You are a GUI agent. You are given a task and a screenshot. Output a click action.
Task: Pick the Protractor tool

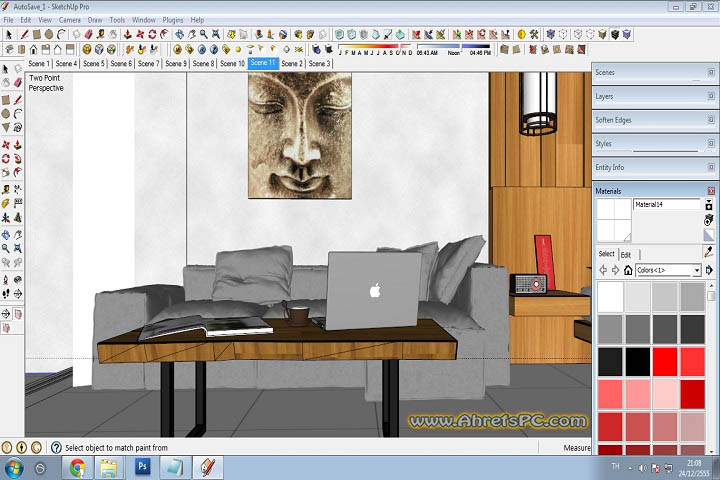6,203
